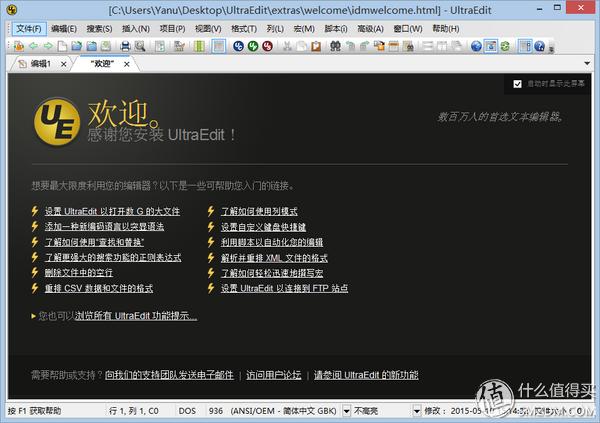This screenshot has height=423, width=600.
Task: Launch green UltraFinder circle icon
Action: [253, 46]
